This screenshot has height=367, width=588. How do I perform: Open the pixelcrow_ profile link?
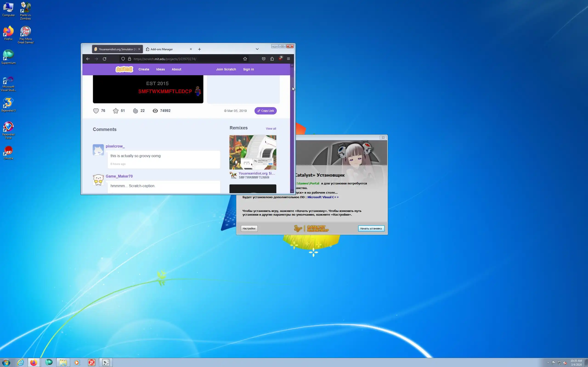coord(115,146)
